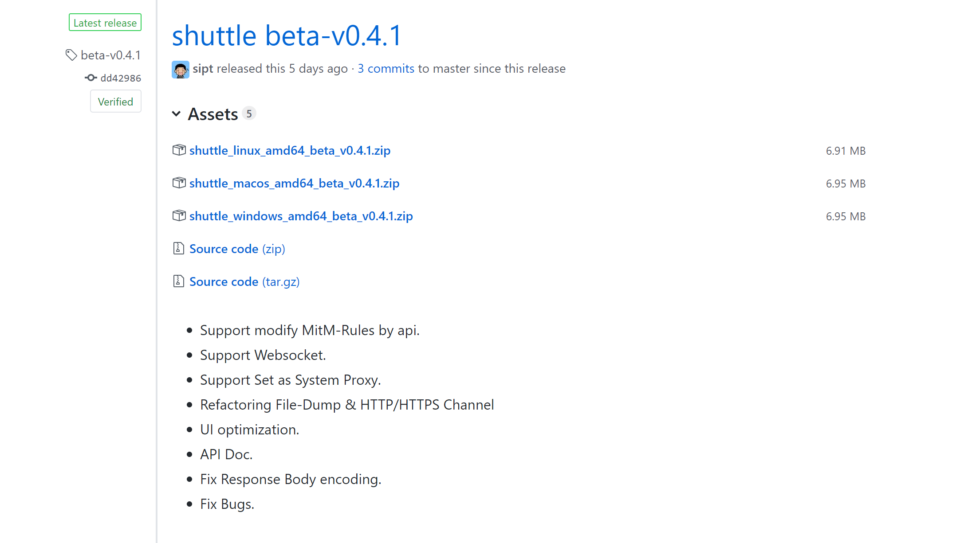
Task: Open sipt's profile avatar
Action: tap(180, 69)
